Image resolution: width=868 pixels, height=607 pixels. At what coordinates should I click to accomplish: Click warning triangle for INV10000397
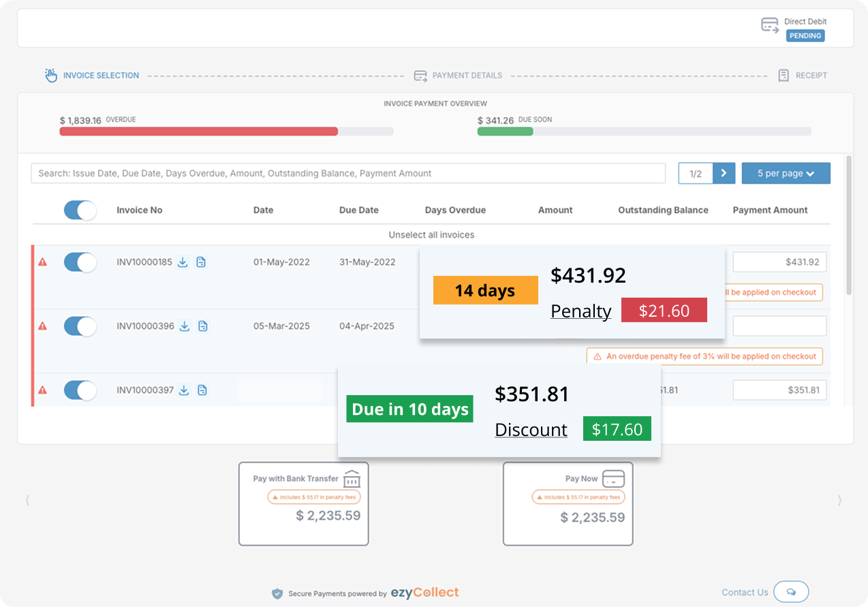[43, 390]
